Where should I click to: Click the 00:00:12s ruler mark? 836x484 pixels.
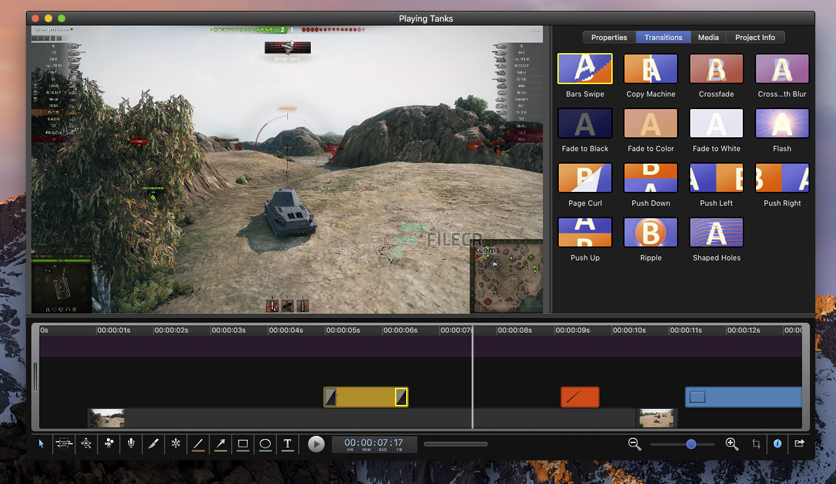(x=744, y=330)
